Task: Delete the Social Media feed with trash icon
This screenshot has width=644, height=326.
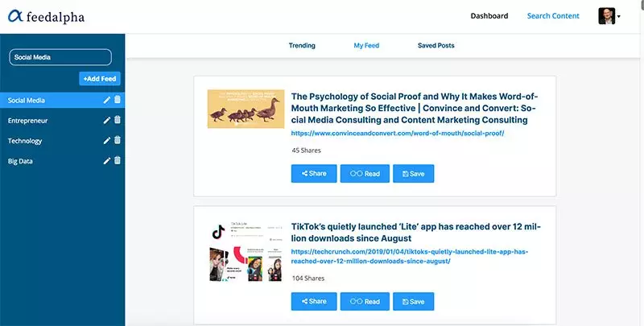Action: [x=118, y=99]
